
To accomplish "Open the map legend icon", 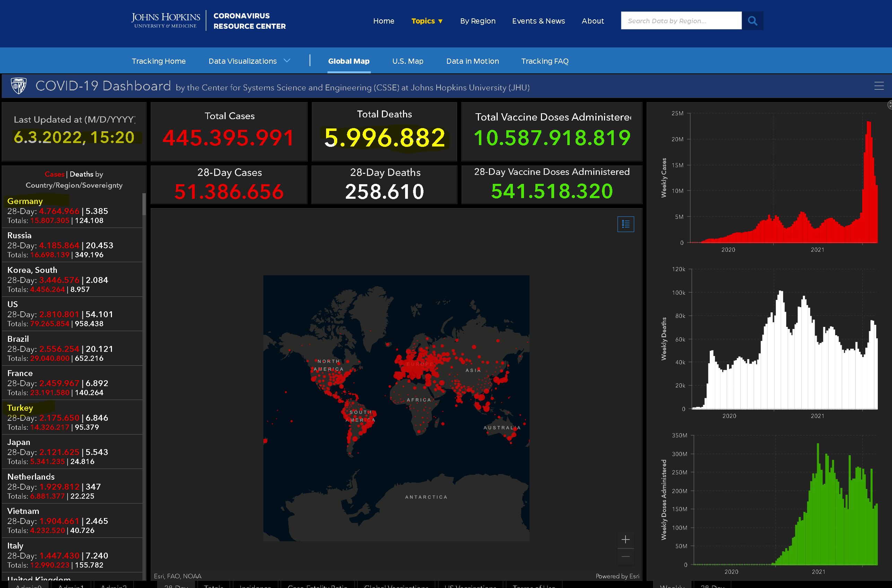I will (x=626, y=224).
